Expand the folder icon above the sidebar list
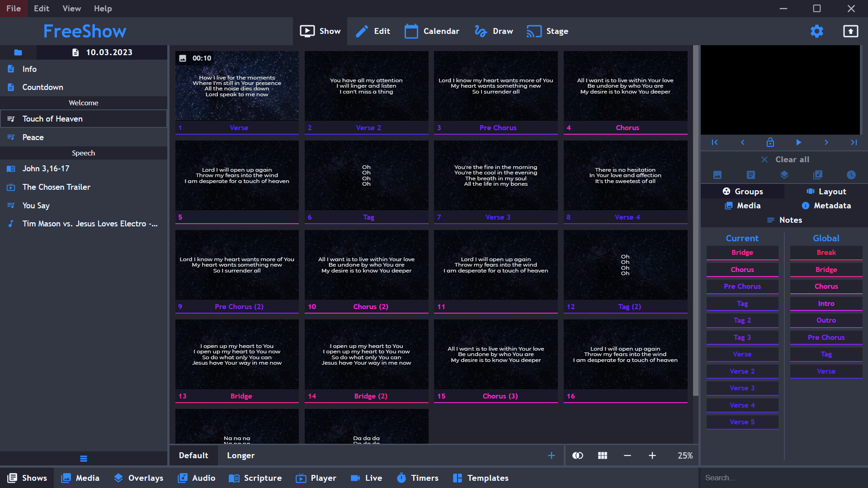This screenshot has width=868, height=488. tap(18, 52)
